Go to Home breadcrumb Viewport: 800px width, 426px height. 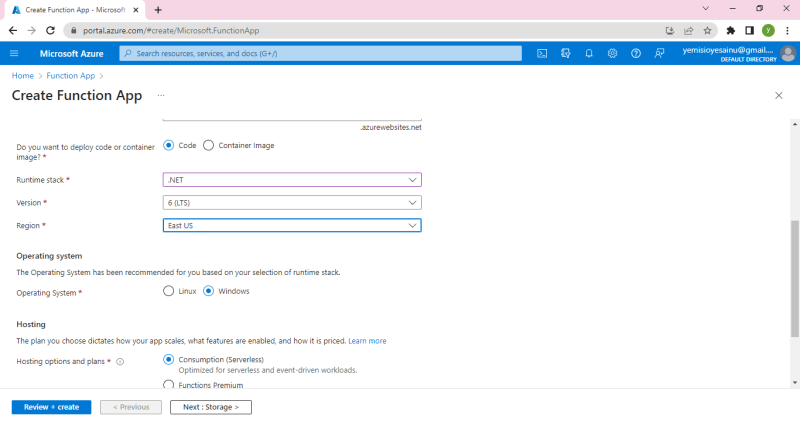[22, 76]
